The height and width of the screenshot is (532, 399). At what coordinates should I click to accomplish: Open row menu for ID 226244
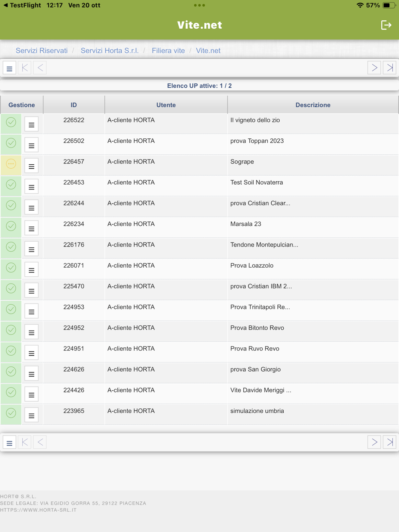32,207
